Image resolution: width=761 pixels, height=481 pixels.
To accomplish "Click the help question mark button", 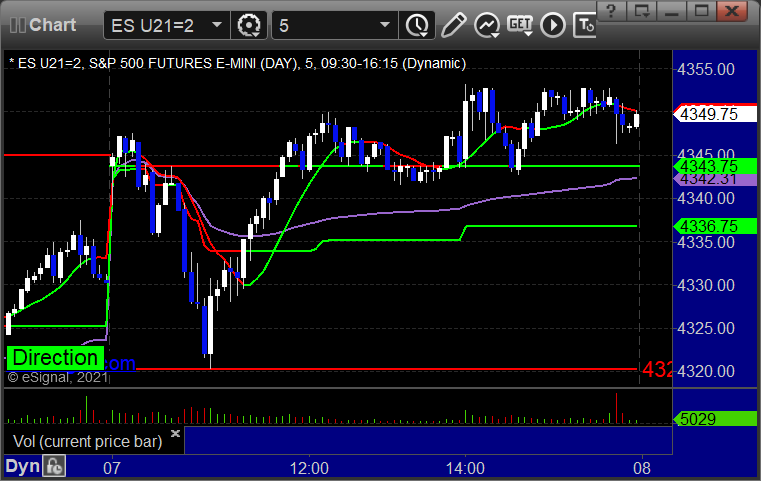I will point(612,11).
